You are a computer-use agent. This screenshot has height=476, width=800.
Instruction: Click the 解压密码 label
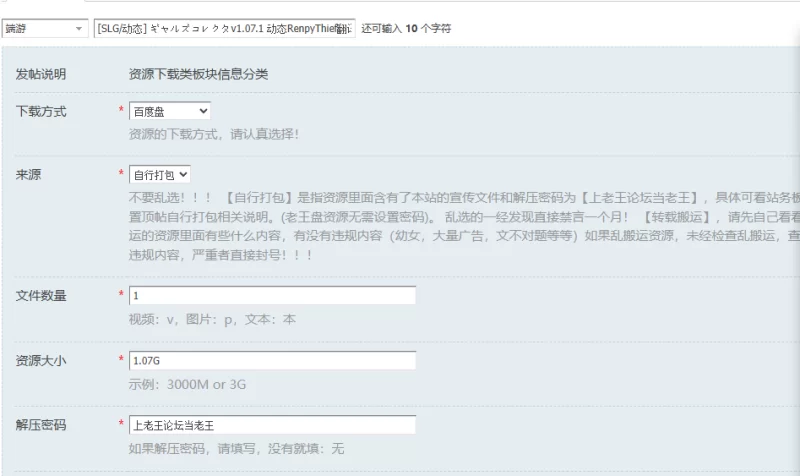41,425
